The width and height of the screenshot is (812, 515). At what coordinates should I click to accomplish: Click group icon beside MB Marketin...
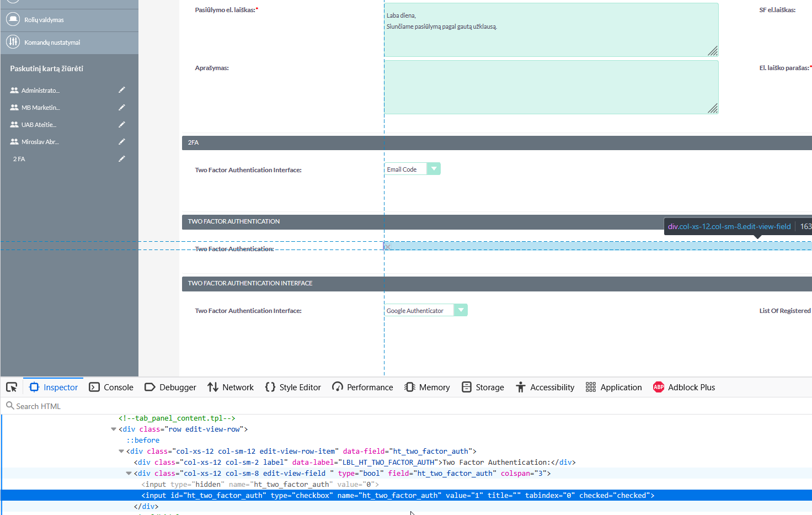click(14, 107)
